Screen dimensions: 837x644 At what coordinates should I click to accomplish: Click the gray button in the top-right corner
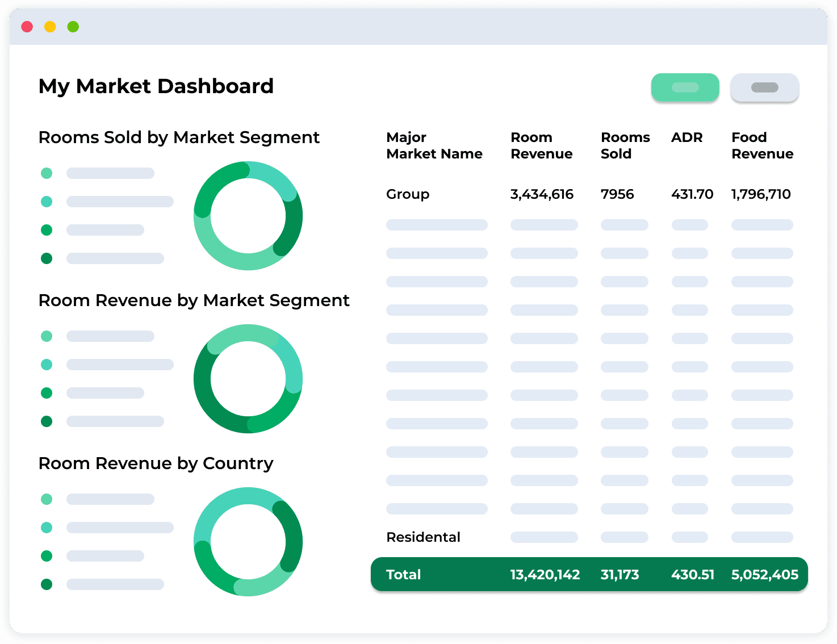(764, 87)
